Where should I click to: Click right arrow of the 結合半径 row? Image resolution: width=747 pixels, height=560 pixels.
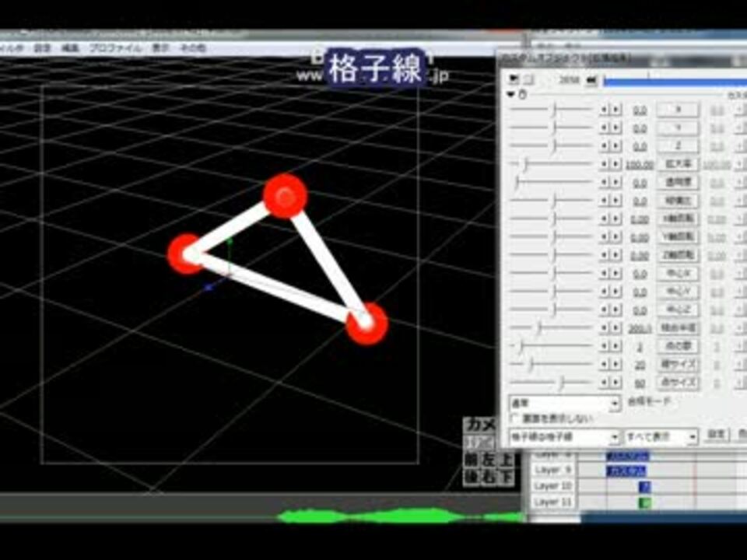coord(616,327)
